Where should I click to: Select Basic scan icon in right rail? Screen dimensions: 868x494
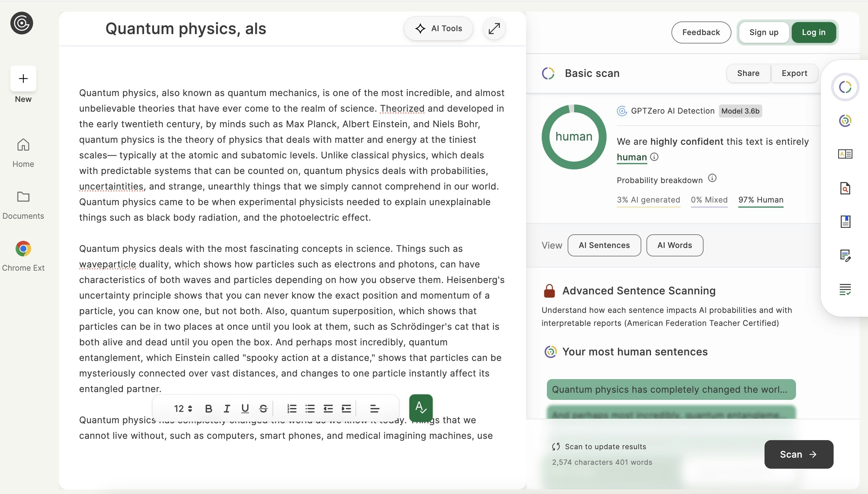[x=845, y=87]
